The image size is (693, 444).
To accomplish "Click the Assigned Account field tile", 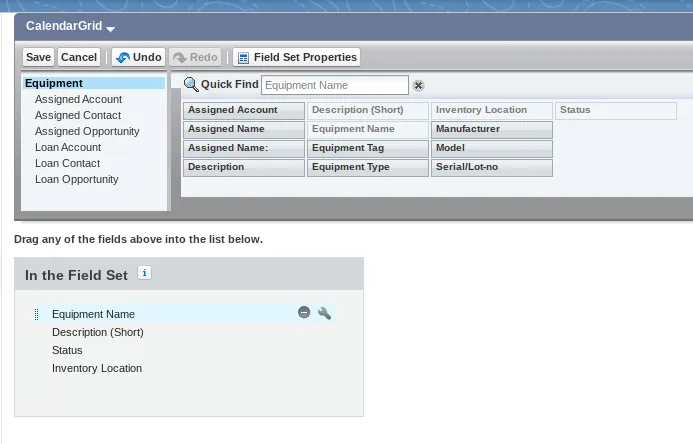I will [244, 110].
